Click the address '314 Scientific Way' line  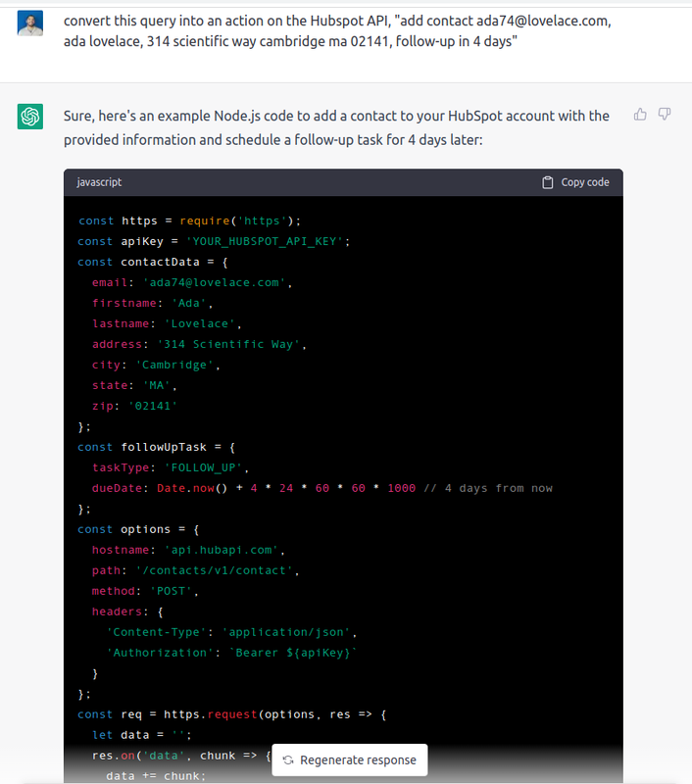click(x=199, y=344)
